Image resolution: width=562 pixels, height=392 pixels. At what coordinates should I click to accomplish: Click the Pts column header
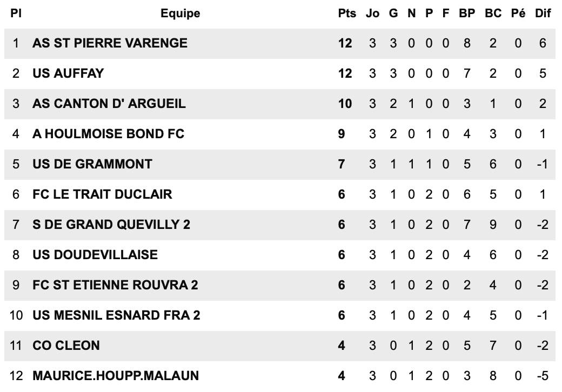click(x=347, y=13)
